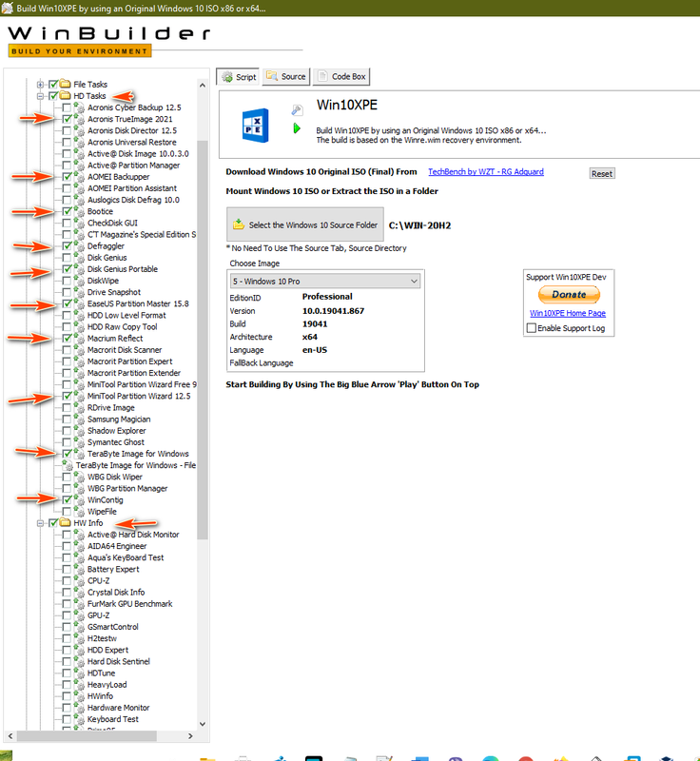Open the Win10XPE Home Page link
This screenshot has height=761, width=700.
tap(568, 314)
